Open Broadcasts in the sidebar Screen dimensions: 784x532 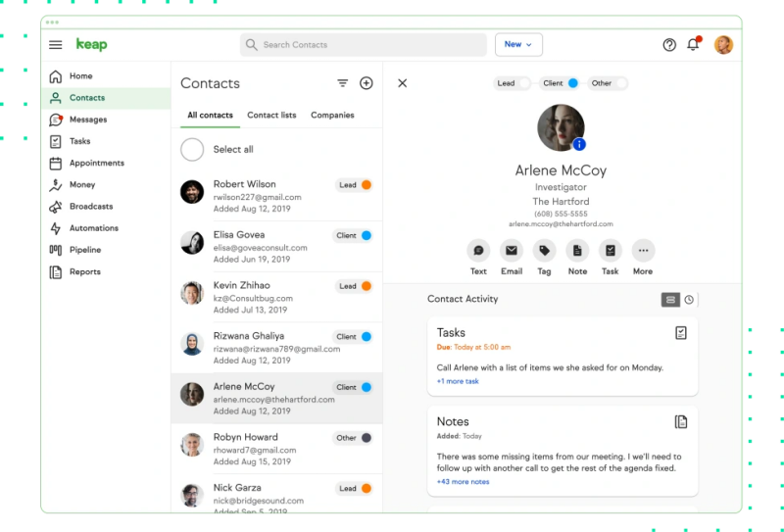click(x=106, y=207)
